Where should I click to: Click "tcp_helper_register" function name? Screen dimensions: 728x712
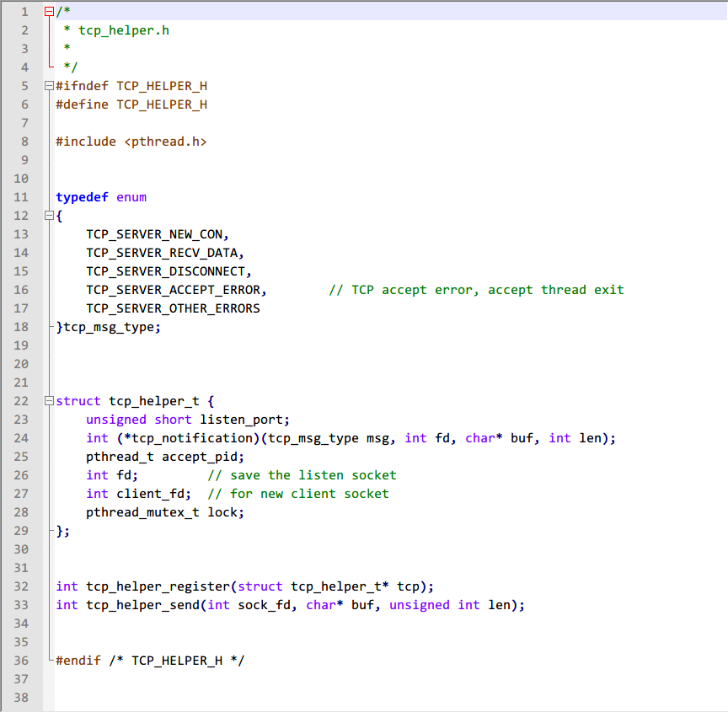pos(158,586)
